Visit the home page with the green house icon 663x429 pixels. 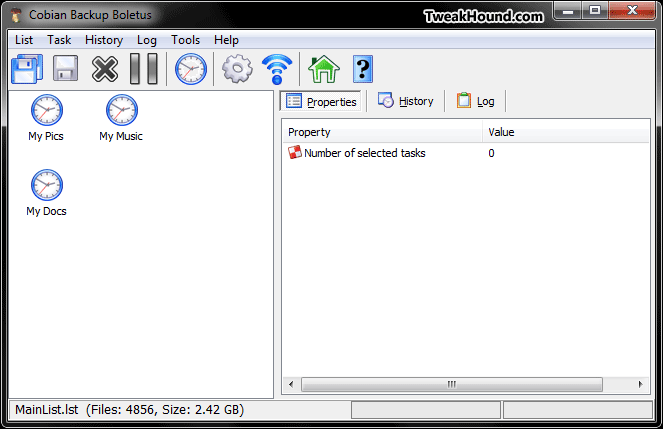[324, 69]
